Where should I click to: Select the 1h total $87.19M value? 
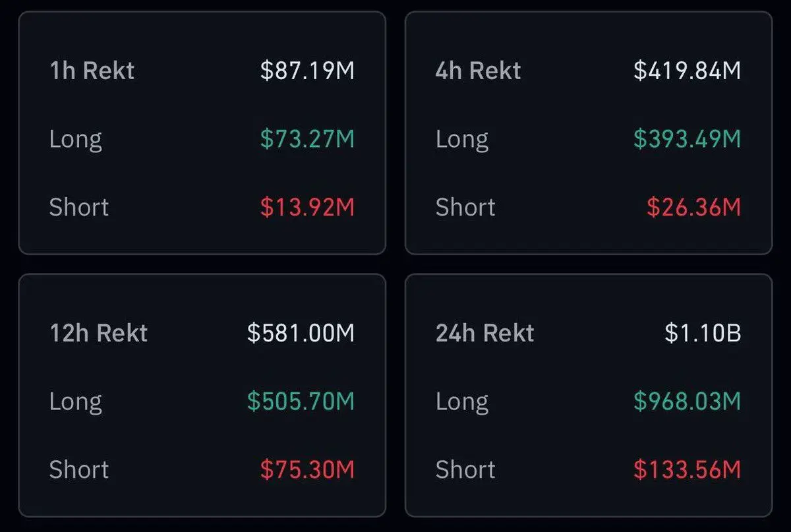click(x=307, y=71)
